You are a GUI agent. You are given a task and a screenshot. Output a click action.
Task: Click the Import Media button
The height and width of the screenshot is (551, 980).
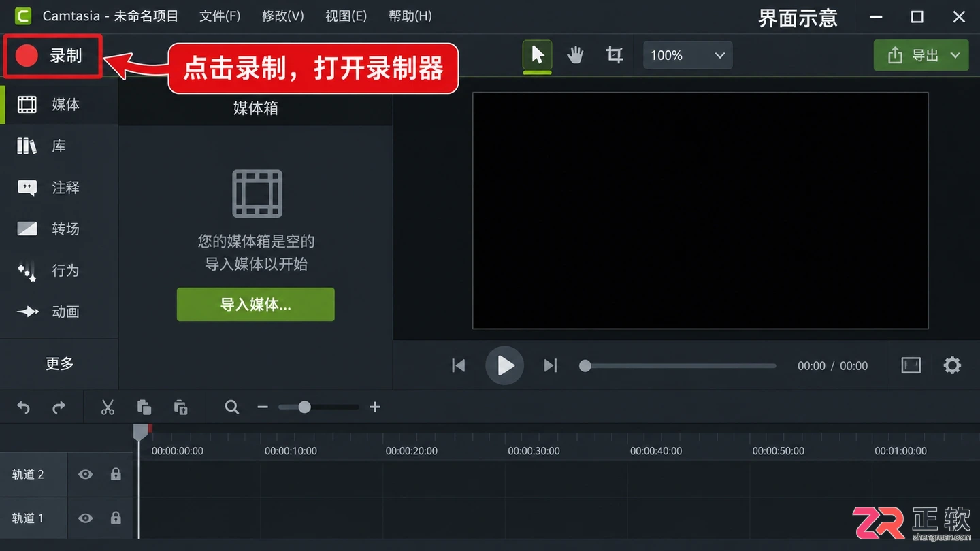point(256,304)
